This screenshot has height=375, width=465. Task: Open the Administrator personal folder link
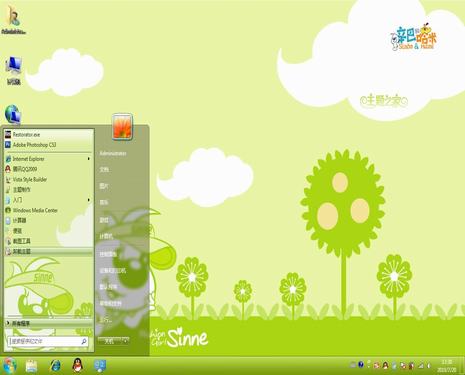pyautogui.click(x=113, y=154)
